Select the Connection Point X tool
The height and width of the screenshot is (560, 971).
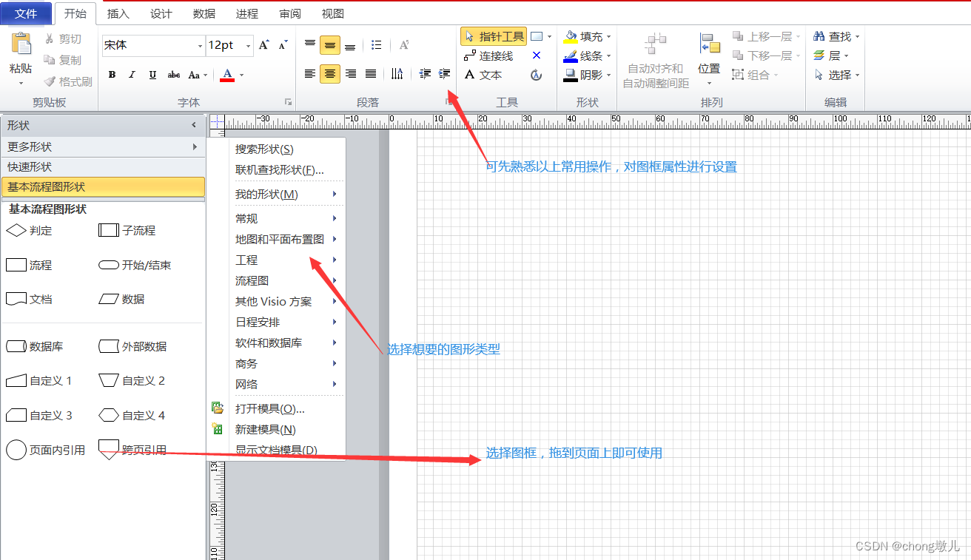537,55
